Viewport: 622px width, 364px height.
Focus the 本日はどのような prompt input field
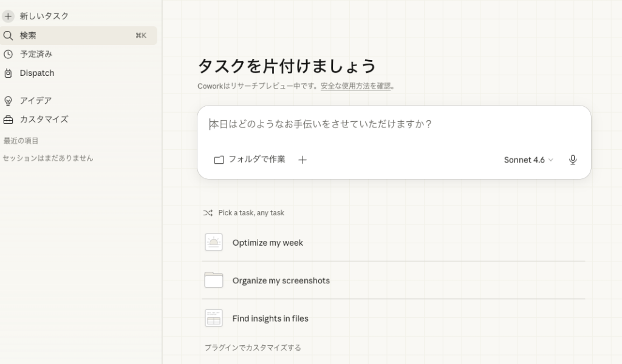pos(389,124)
